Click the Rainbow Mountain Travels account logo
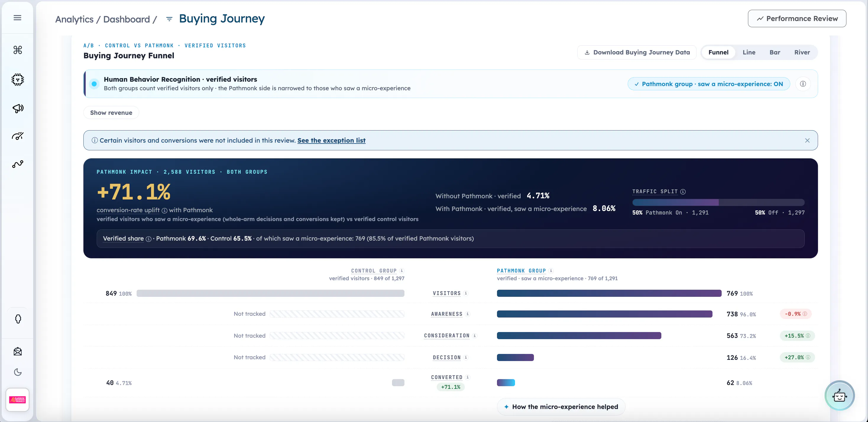Viewport: 868px width, 422px height. click(17, 400)
